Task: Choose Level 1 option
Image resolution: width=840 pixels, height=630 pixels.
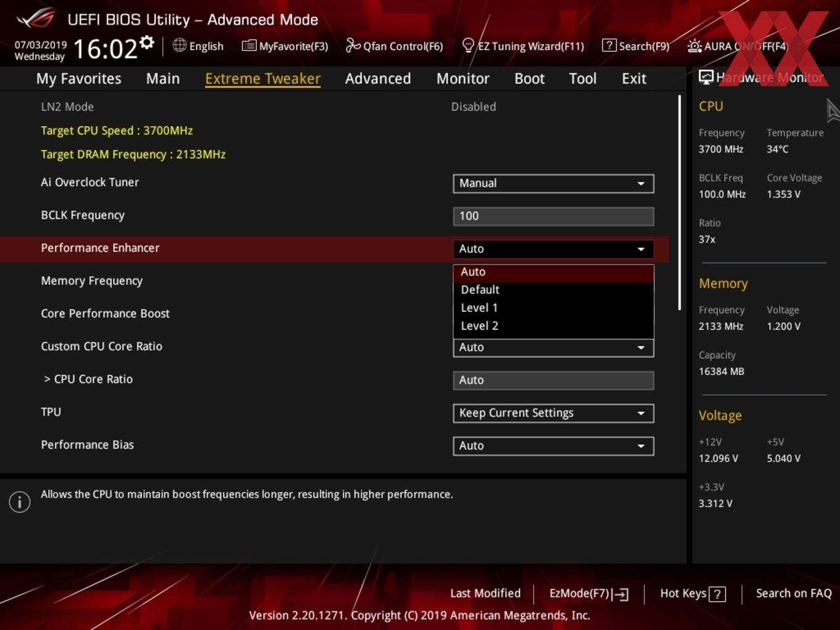Action: pos(553,308)
